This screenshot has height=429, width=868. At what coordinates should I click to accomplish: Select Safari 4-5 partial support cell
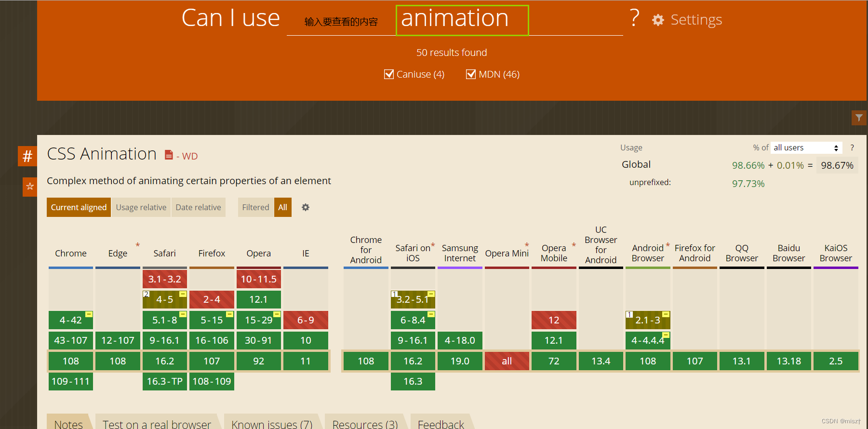(165, 299)
